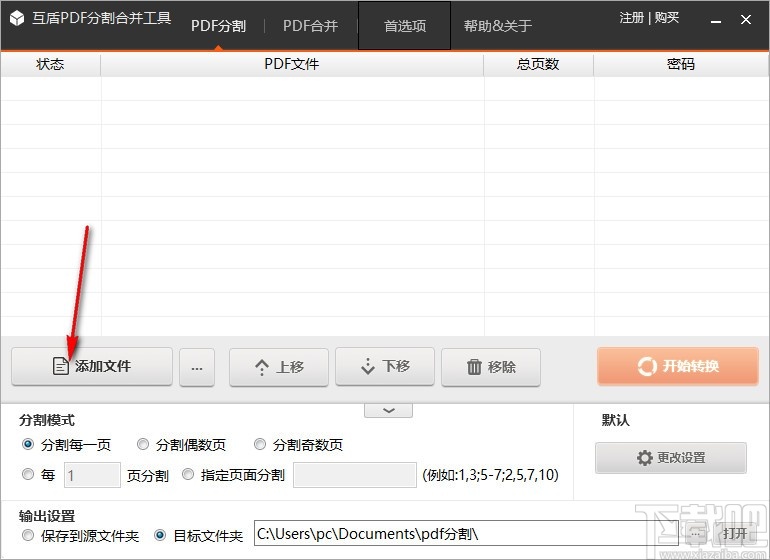Choose 目标文件夹 output option

(x=160, y=535)
